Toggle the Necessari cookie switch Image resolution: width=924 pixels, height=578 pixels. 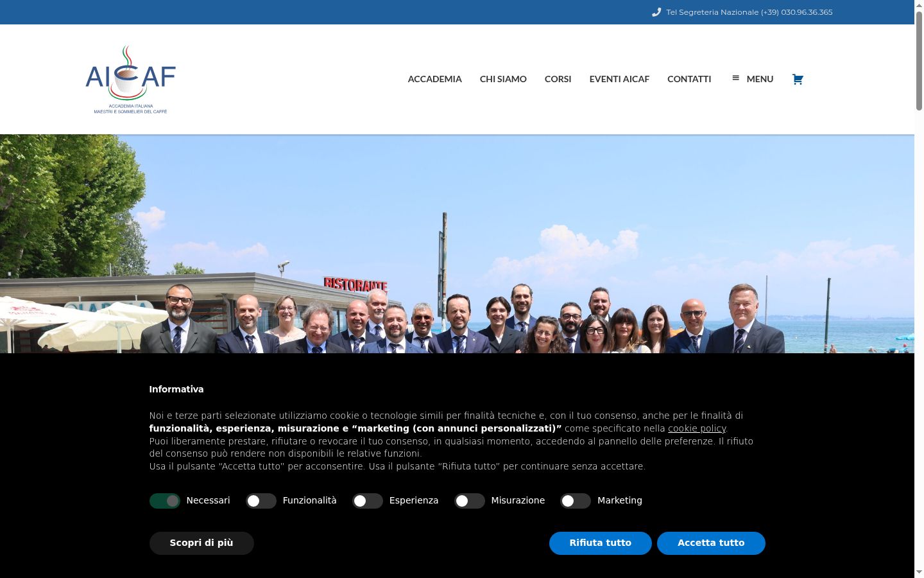point(165,501)
